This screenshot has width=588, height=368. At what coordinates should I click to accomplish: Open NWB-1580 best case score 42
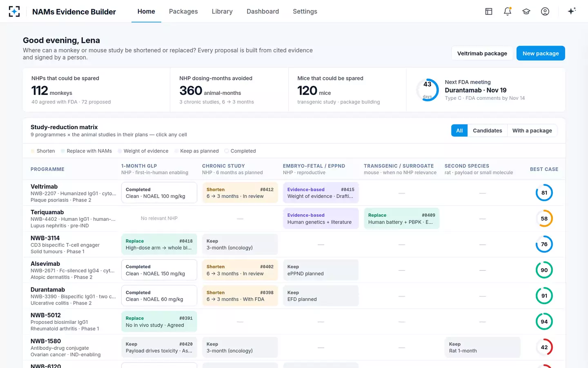click(544, 347)
